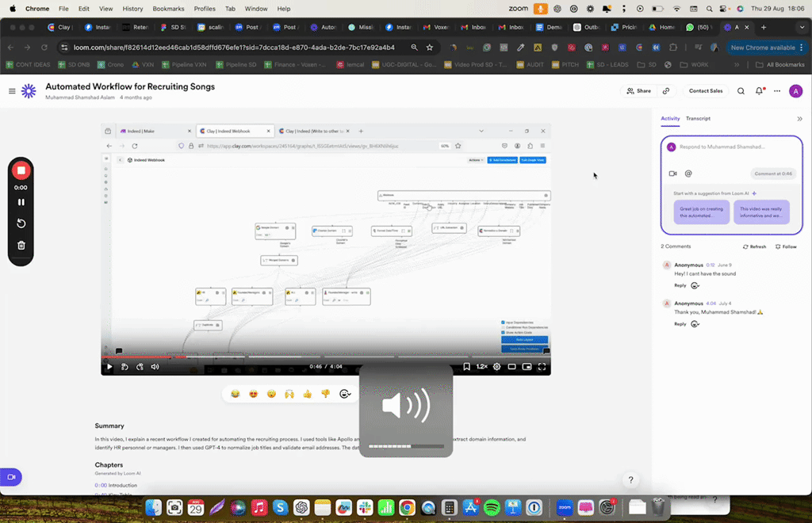Screen dimensions: 812x523
Task: Click the Contact Sales button
Action: click(705, 91)
